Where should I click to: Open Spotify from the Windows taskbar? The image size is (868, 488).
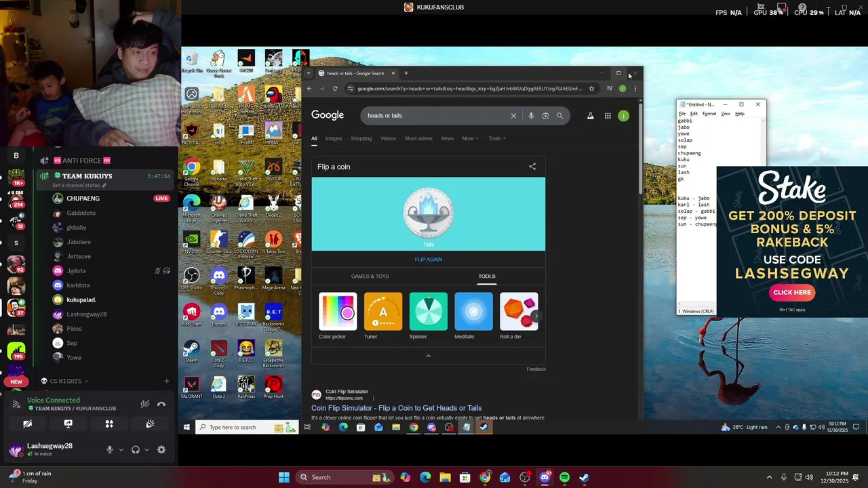[564, 477]
